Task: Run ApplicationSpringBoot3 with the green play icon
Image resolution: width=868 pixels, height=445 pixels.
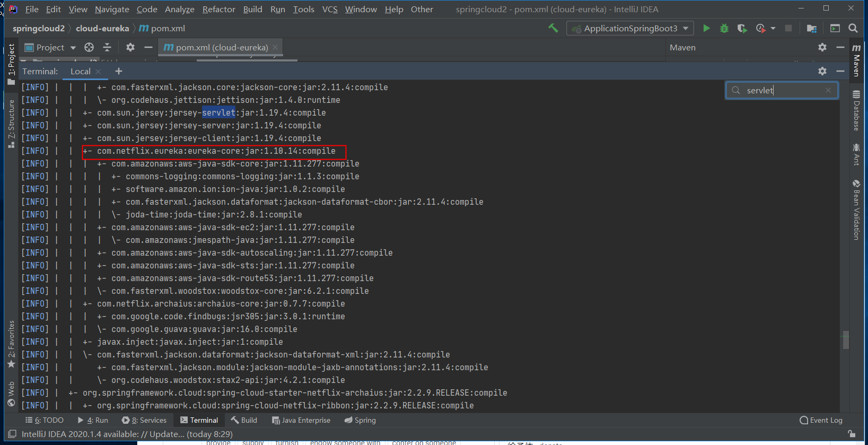Action: 706,28
